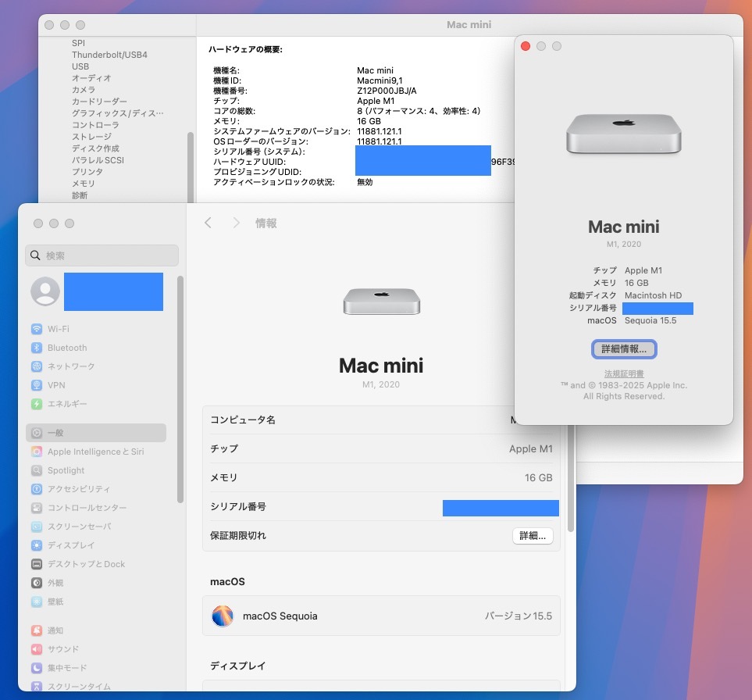Select ディスク作成 in System Information sidebar
Screen dimensions: 752x700
(95, 148)
